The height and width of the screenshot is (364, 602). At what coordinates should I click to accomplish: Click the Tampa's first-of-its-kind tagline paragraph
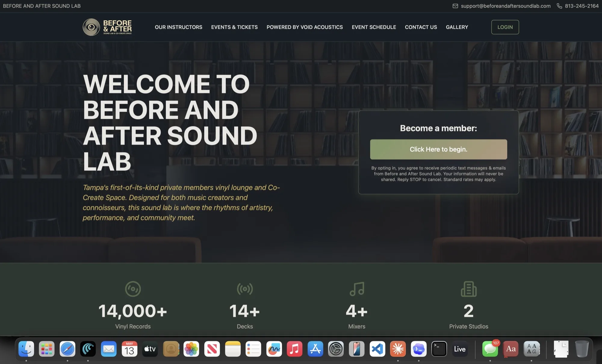pos(181,203)
